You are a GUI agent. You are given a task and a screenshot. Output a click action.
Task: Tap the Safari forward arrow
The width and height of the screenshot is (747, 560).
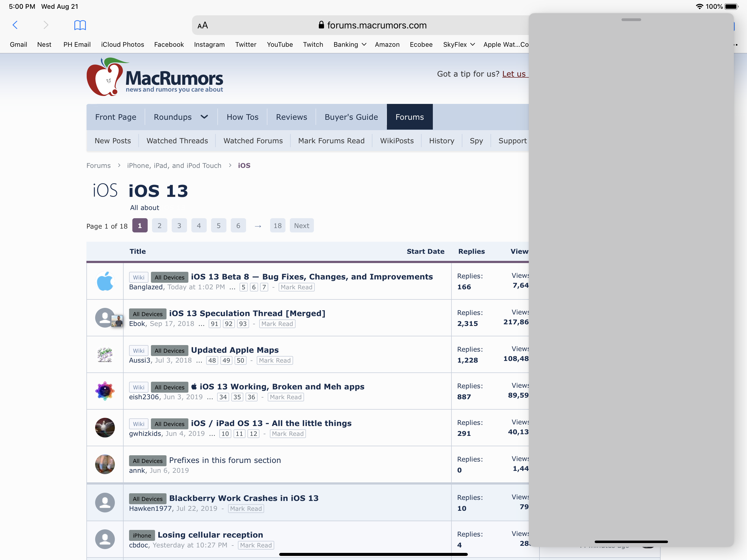tap(46, 25)
